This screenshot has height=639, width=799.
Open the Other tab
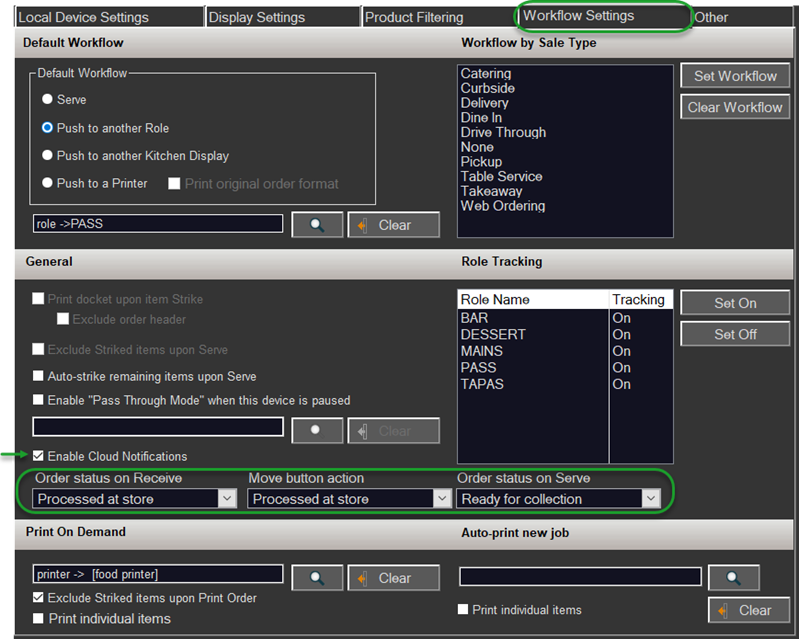coord(741,17)
